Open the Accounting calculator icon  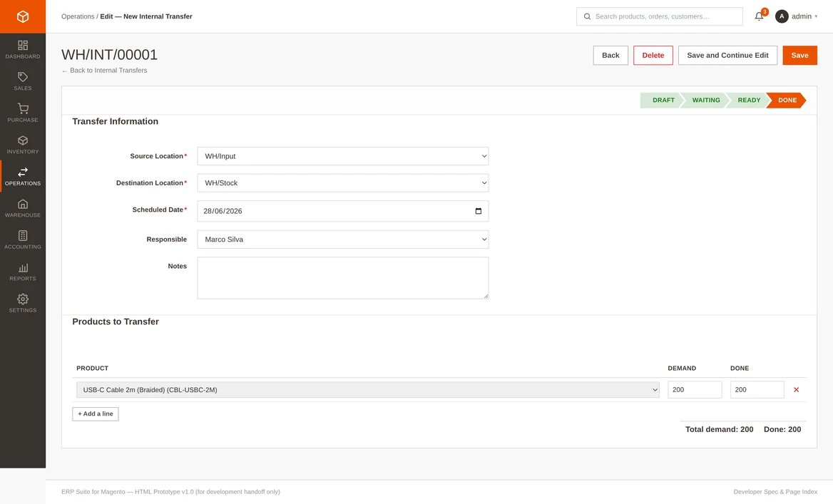click(23, 235)
